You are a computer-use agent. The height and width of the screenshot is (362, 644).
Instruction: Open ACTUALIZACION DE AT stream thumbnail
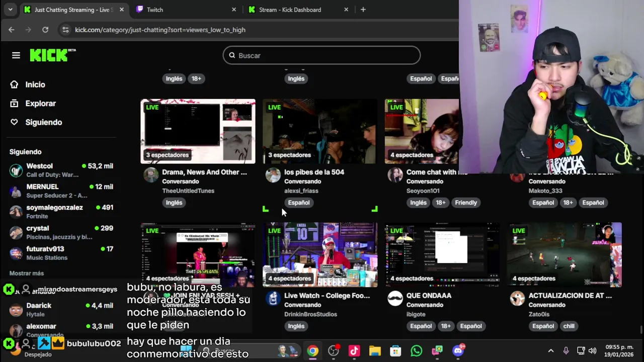click(565, 255)
